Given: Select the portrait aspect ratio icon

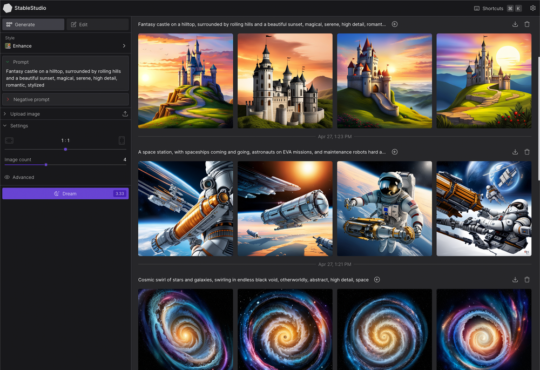Looking at the screenshot, I should click(x=122, y=141).
